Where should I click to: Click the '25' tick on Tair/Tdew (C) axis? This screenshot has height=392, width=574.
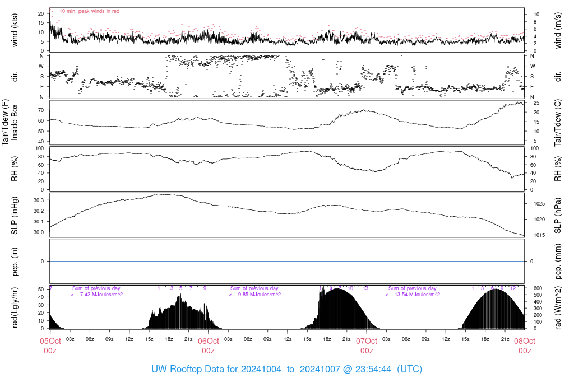[536, 103]
